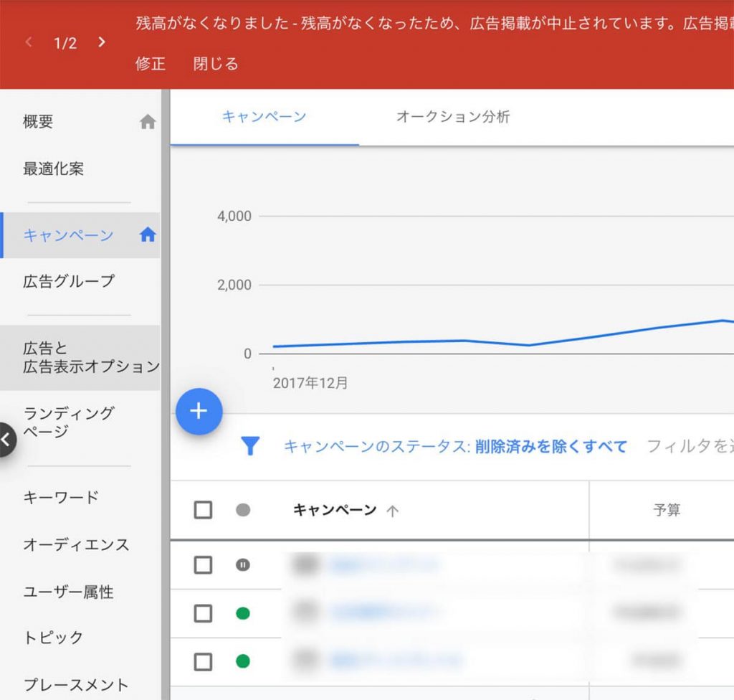
Task: Click the キャンペーンのステータス: 削除済みを除くすべて filter
Action: (x=455, y=447)
